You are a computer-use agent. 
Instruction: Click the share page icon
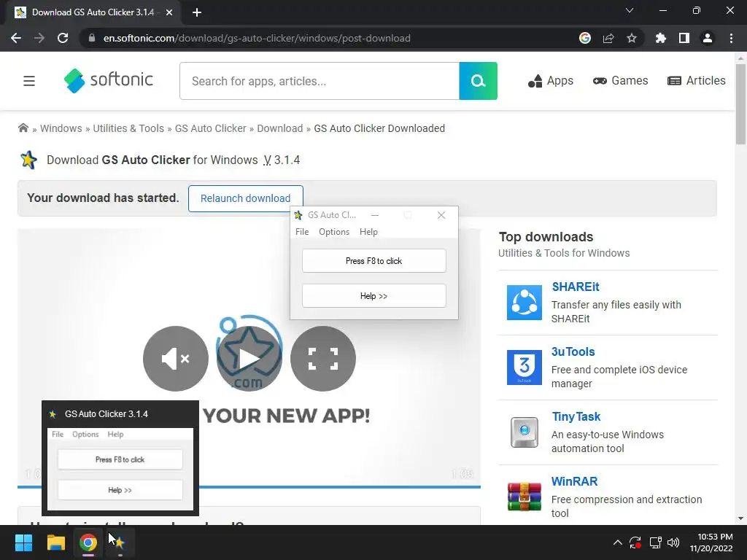pos(608,38)
